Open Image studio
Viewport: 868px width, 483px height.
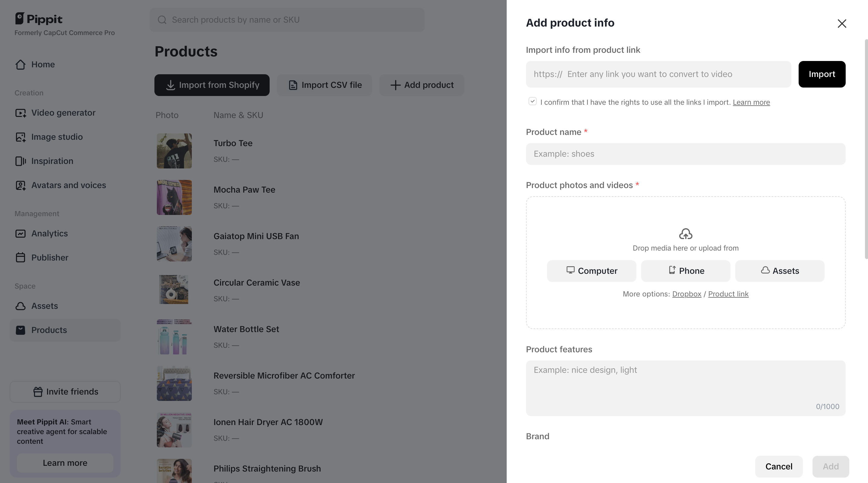pyautogui.click(x=57, y=137)
